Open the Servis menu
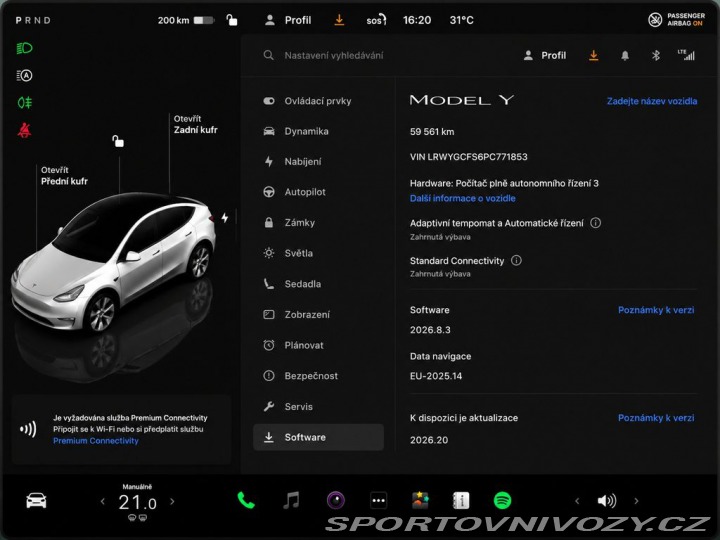The height and width of the screenshot is (540, 720). tap(318, 406)
